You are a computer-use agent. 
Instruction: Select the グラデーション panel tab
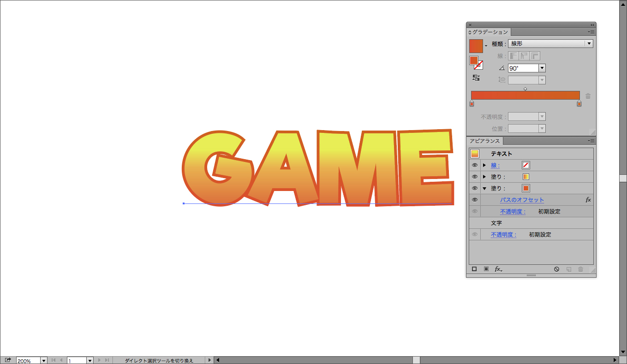click(x=490, y=32)
